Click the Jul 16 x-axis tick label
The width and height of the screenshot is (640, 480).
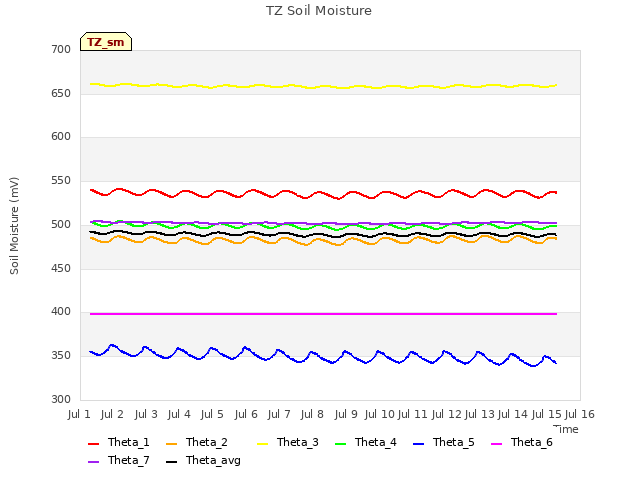coord(580,414)
